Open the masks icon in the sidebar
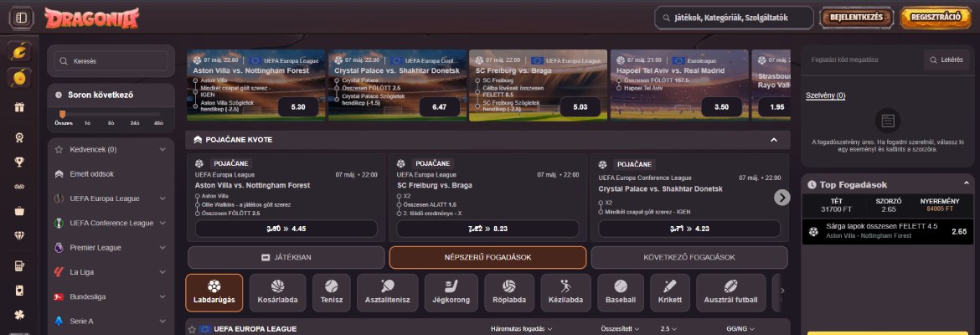The width and height of the screenshot is (980, 335). 19,186
